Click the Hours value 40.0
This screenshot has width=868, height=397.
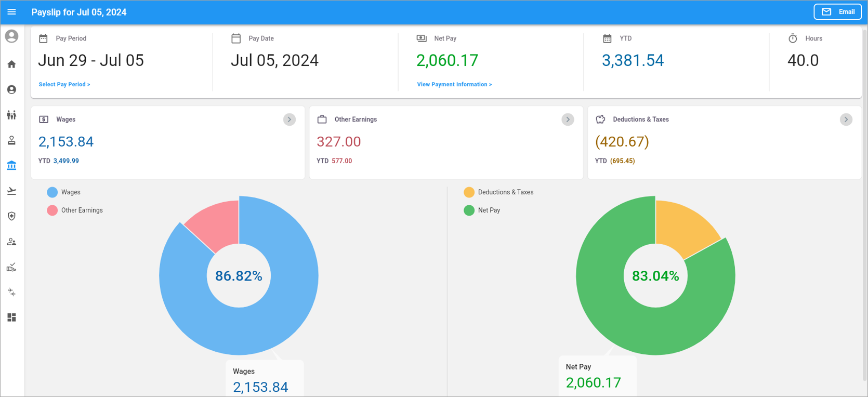803,60
